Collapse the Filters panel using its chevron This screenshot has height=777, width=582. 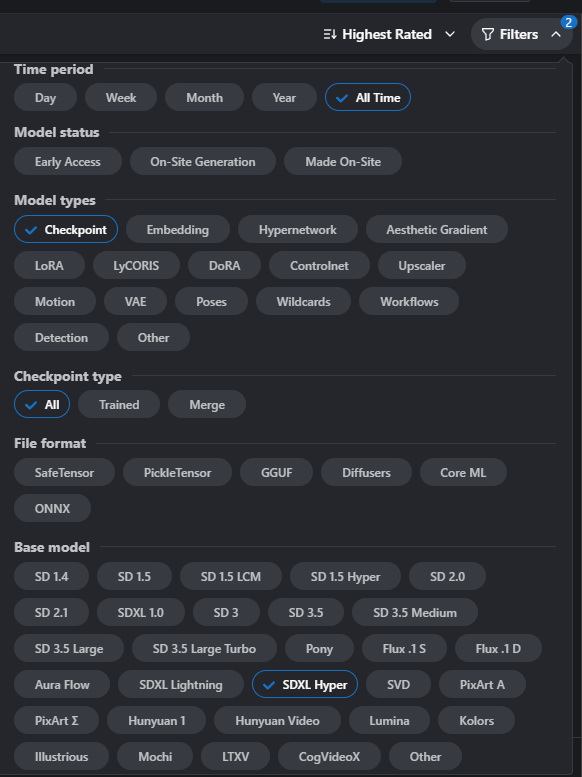(556, 34)
